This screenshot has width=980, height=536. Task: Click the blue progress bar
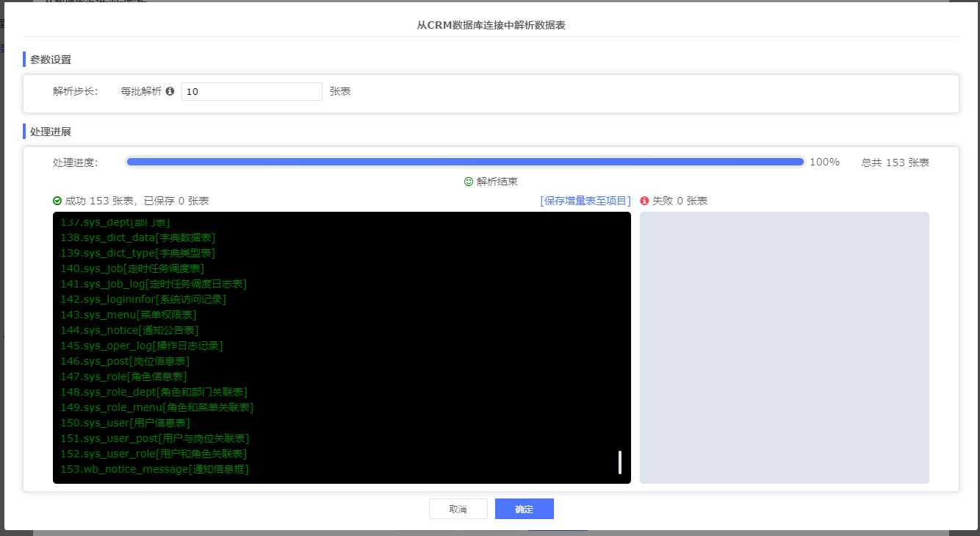tap(465, 162)
